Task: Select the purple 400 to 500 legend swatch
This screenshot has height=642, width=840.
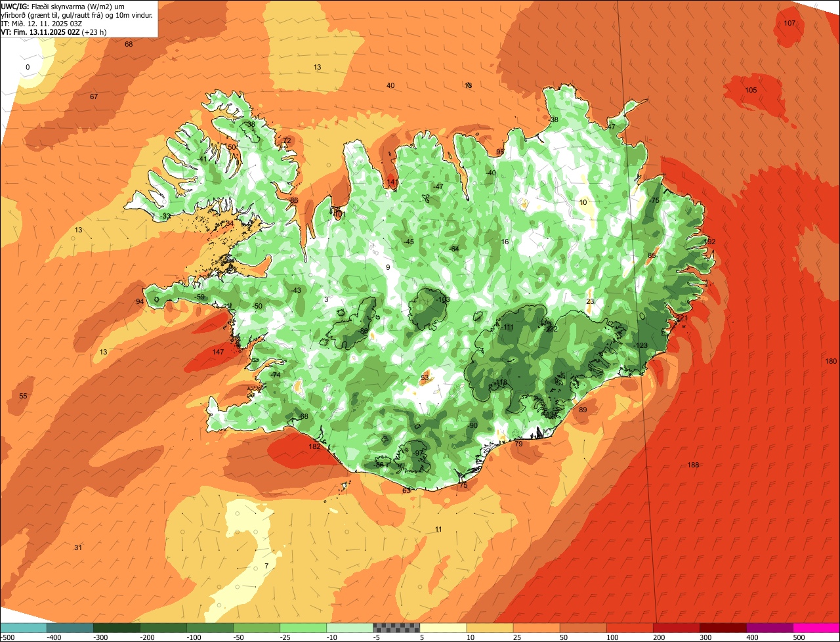Action: [x=770, y=628]
